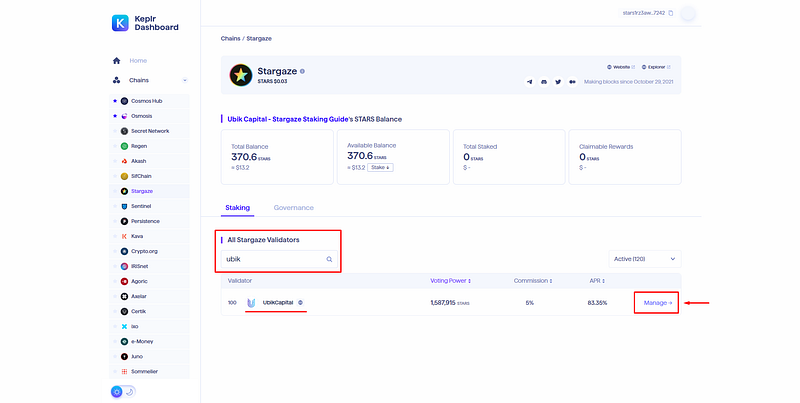This screenshot has width=800, height=403.
Task: Click the Sentinel chain icon
Action: 124,206
